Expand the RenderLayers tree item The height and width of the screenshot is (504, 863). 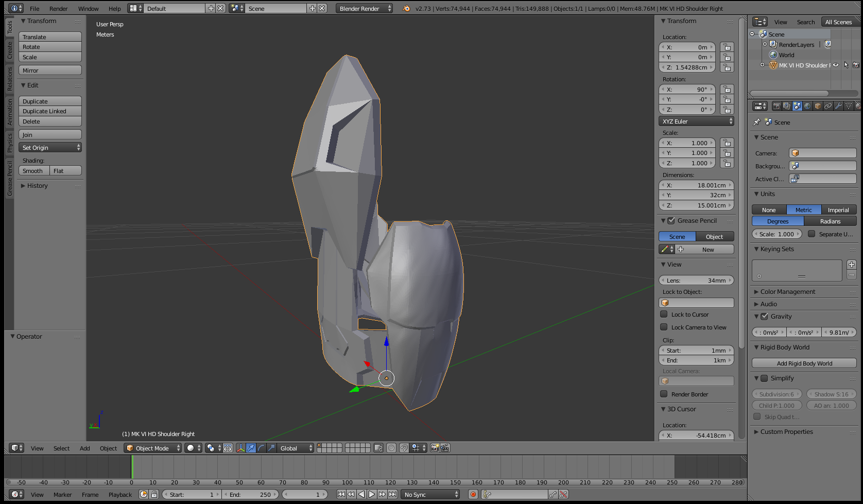(x=765, y=45)
